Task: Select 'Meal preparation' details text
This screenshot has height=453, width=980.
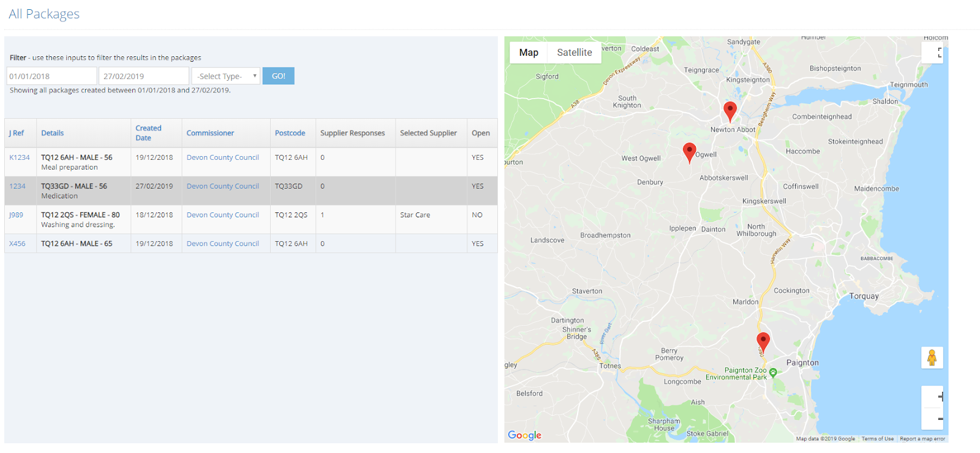Action: (69, 167)
